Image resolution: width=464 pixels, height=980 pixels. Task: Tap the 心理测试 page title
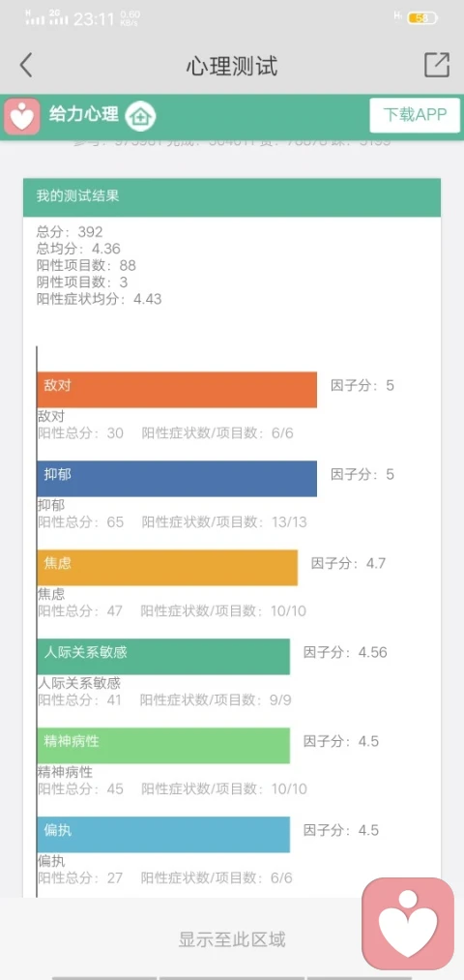click(232, 66)
